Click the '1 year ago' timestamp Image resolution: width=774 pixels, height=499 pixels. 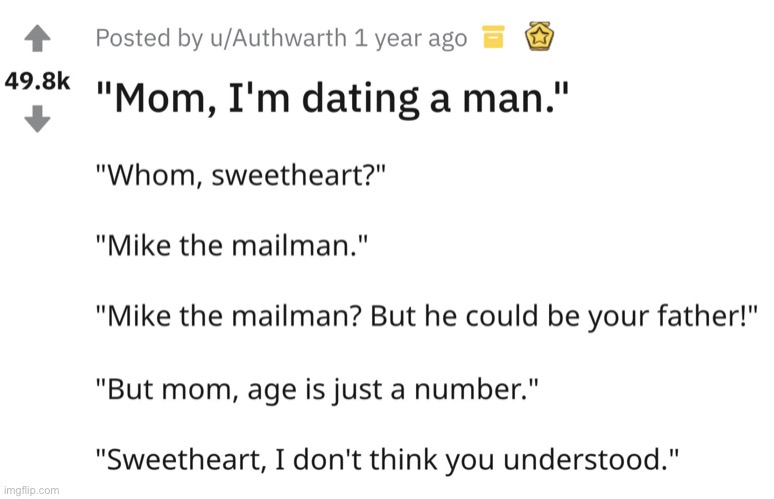[x=411, y=38]
